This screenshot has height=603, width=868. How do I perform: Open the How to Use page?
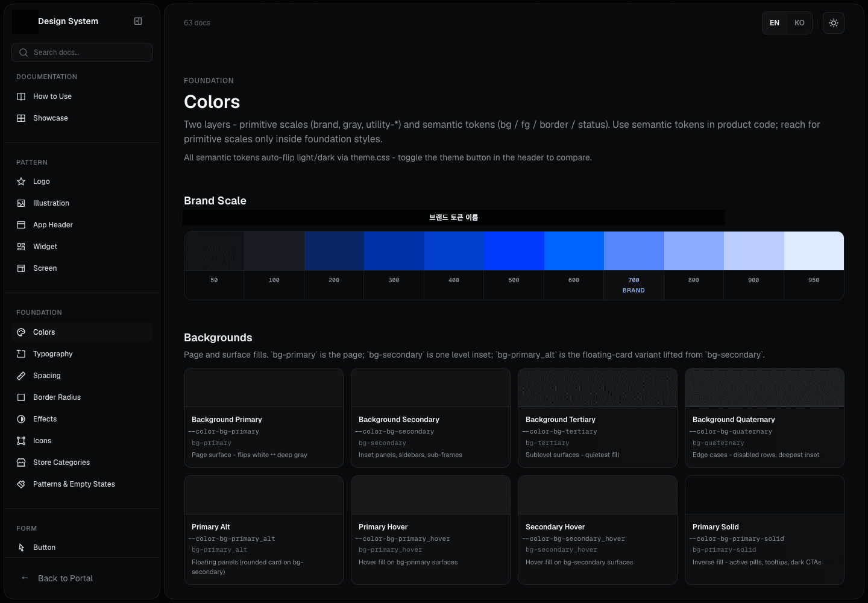[82, 96]
